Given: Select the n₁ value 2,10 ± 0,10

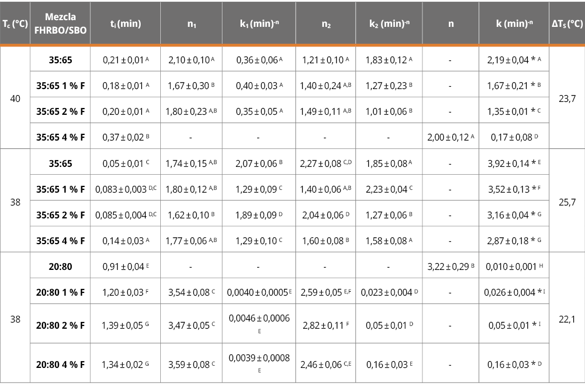Looking at the screenshot, I should click(191, 60).
